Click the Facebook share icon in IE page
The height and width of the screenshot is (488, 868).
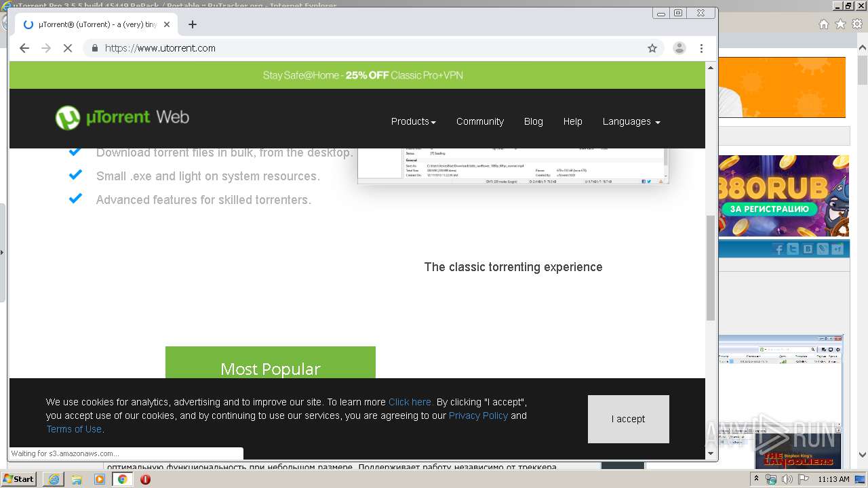click(x=778, y=249)
